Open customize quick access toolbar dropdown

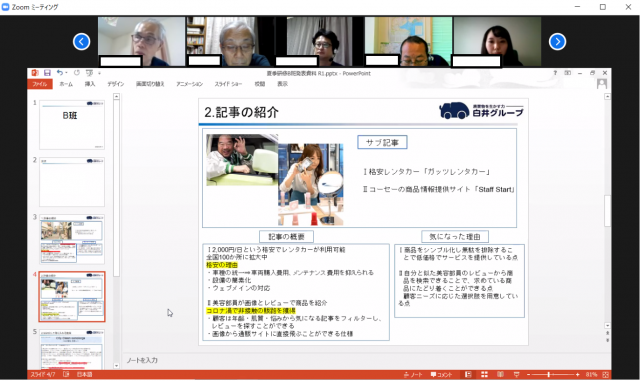99,73
